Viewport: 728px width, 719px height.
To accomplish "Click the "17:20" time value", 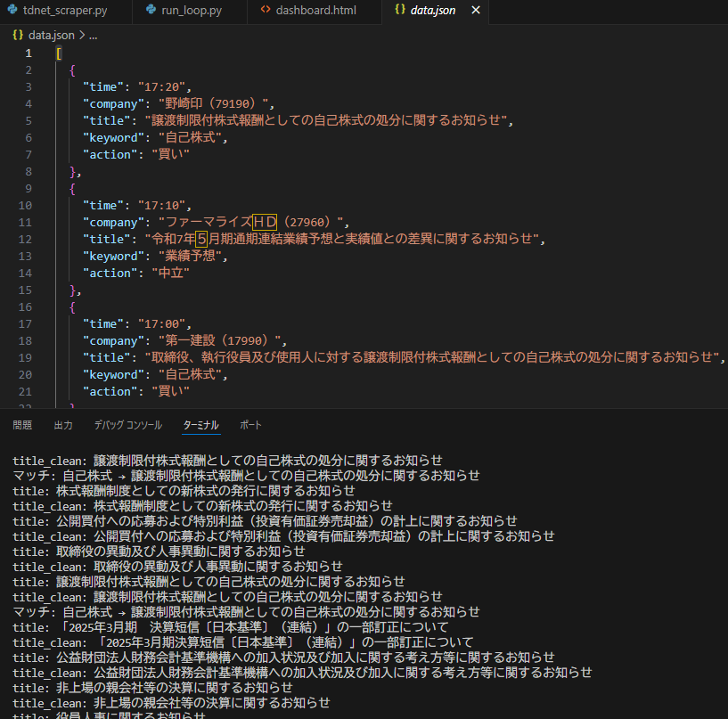I will tap(161, 86).
